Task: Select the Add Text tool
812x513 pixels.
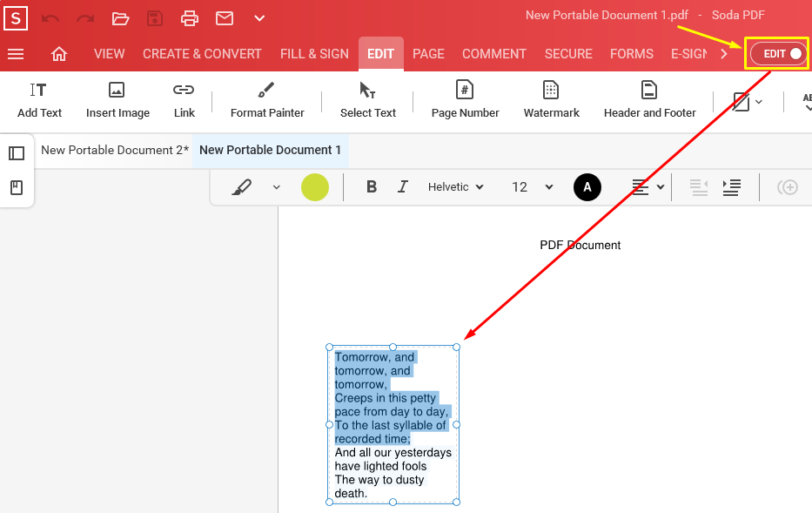Action: pyautogui.click(x=39, y=100)
